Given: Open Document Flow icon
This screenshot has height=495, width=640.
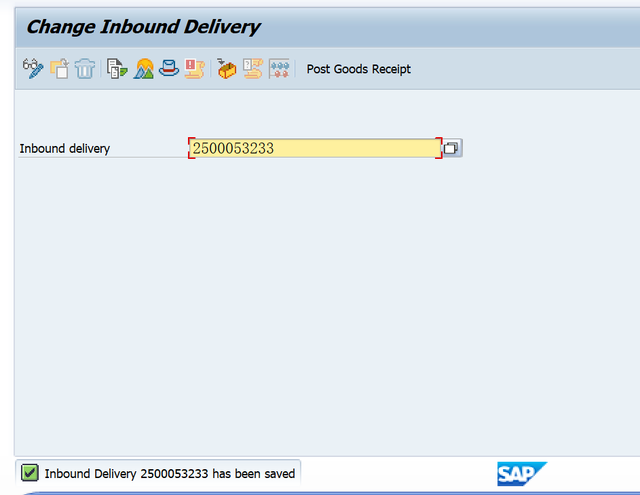Looking at the screenshot, I should pyautogui.click(x=117, y=69).
